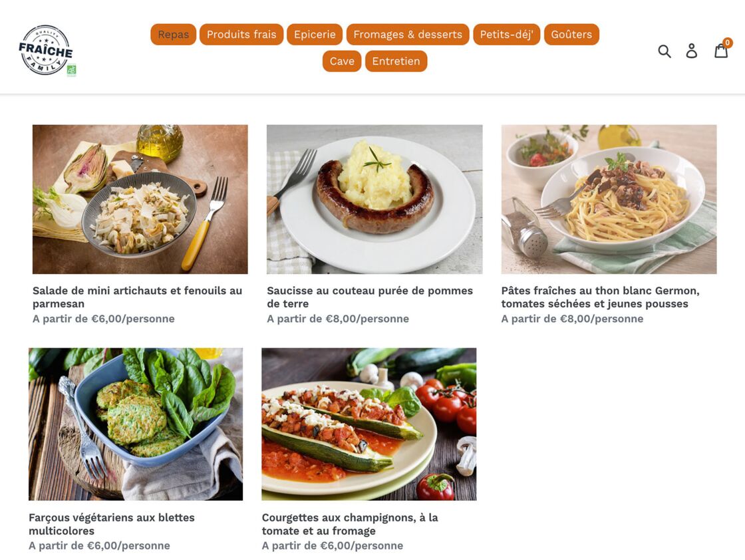Image resolution: width=745 pixels, height=560 pixels.
Task: Click the sausage and mashed potato image
Action: click(374, 199)
